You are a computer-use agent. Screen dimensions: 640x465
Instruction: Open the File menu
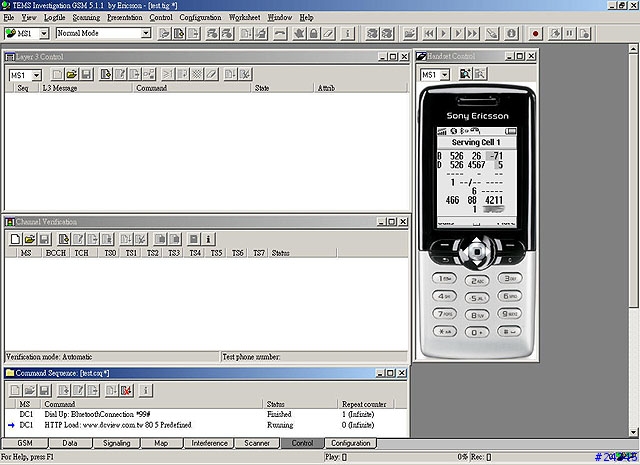(9, 18)
